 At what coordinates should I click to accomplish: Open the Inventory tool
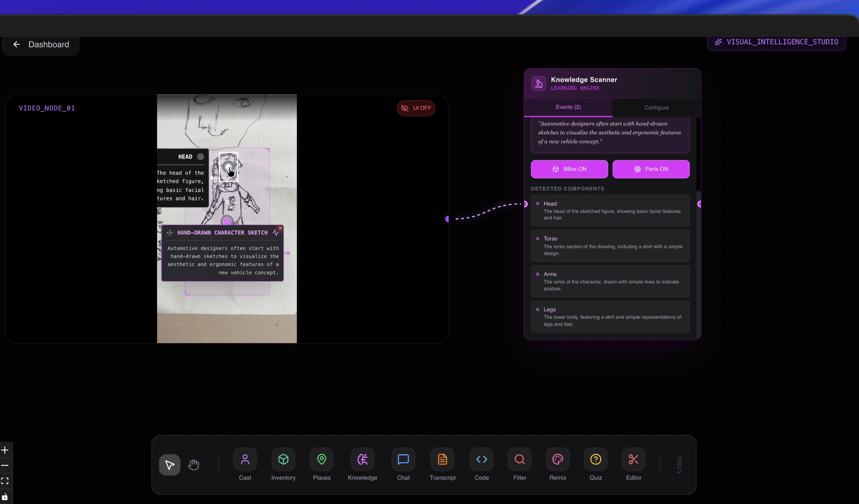point(283,460)
